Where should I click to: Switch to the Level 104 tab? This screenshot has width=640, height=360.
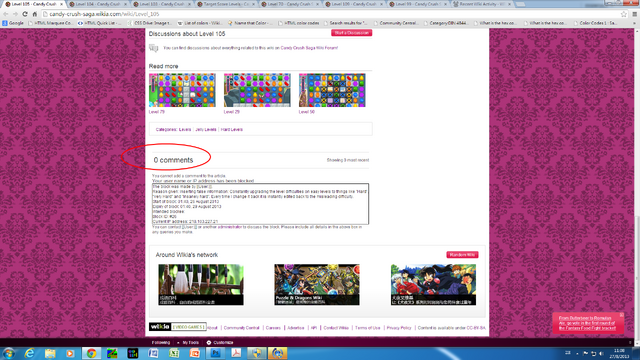tap(97, 4)
